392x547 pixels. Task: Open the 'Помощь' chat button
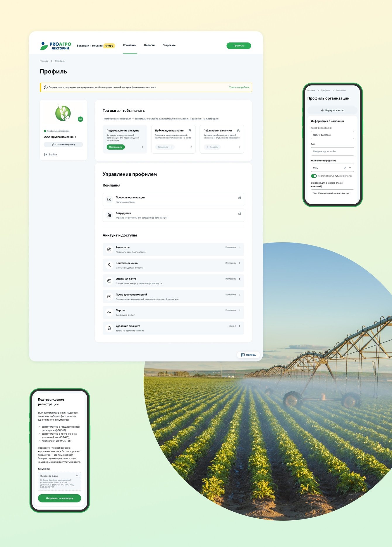point(248,355)
